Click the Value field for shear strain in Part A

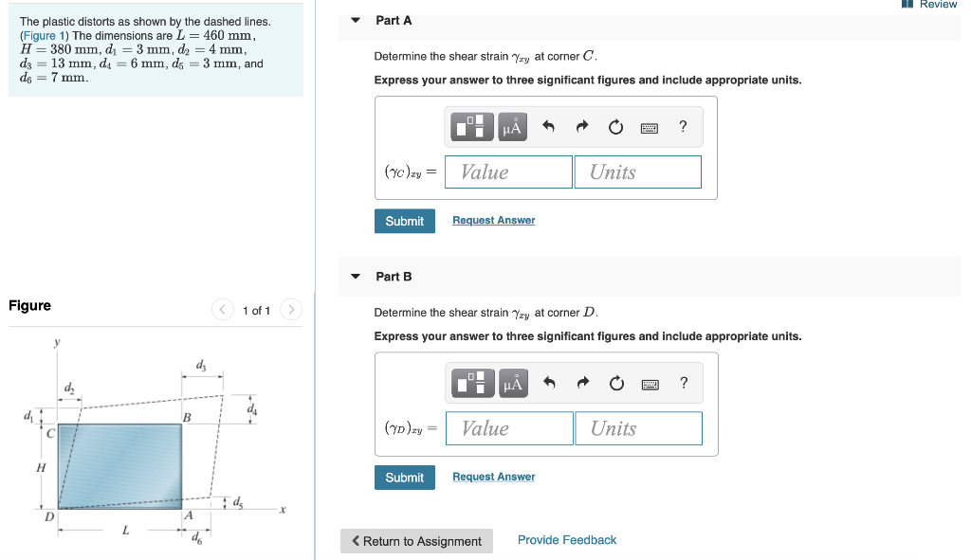click(508, 172)
